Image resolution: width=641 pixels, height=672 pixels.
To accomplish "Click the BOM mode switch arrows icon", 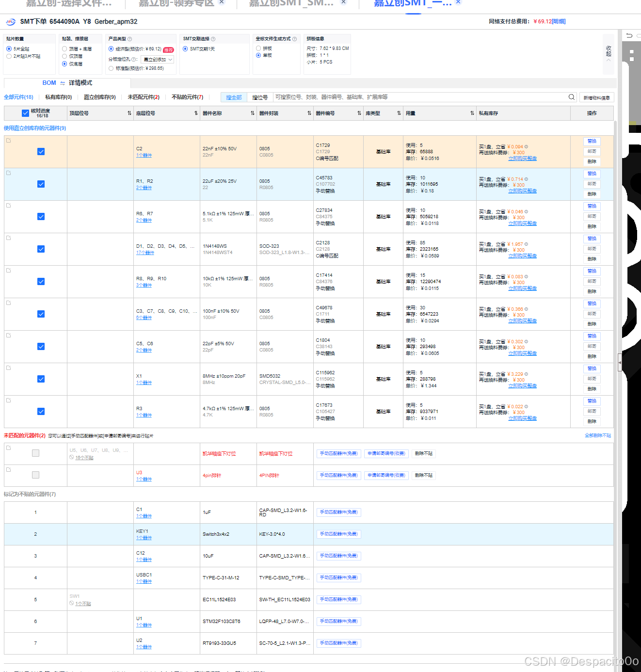I will coord(63,83).
